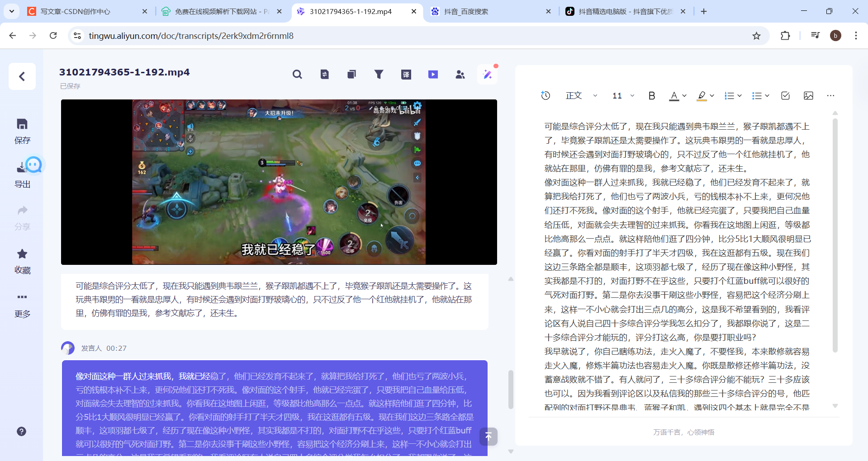
Task: Insert a numbered list
Action: [729, 95]
